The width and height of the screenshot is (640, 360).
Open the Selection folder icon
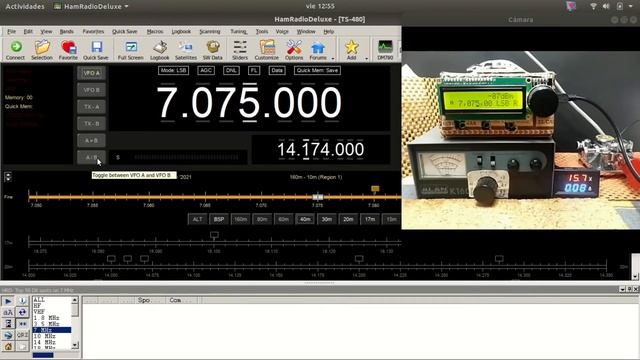point(42,50)
